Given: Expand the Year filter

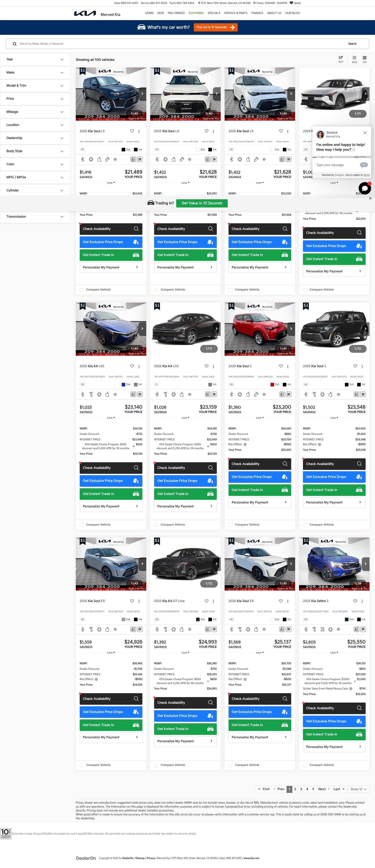Looking at the screenshot, I should pyautogui.click(x=35, y=60).
